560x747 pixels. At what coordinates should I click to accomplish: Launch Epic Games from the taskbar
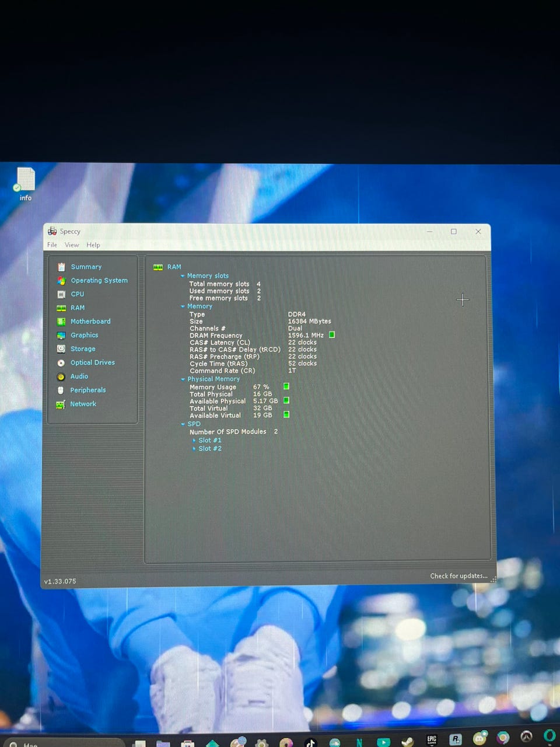coord(432,739)
